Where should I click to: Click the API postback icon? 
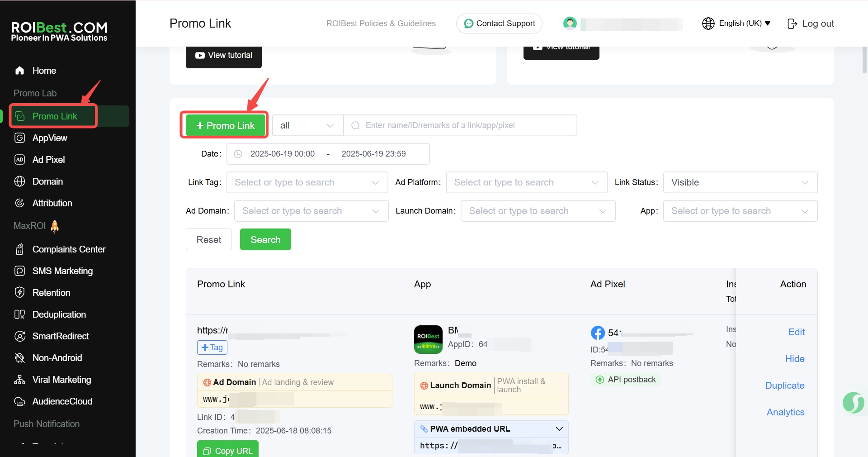coord(600,380)
